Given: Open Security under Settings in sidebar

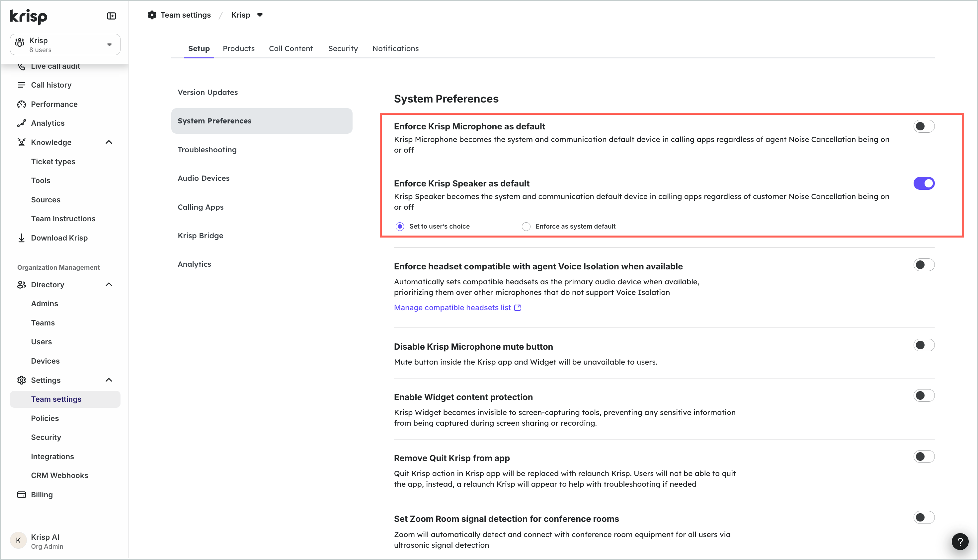Looking at the screenshot, I should coord(46,437).
